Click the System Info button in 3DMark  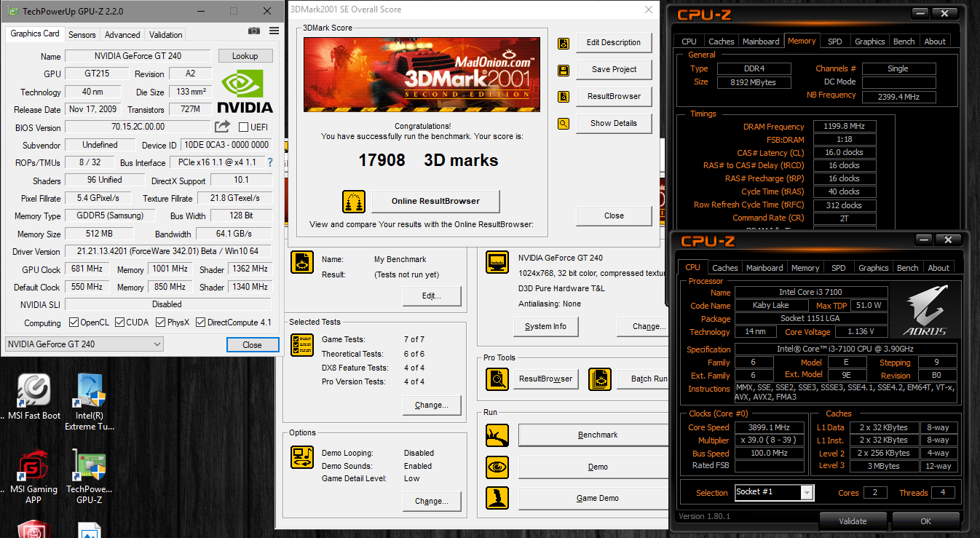tap(545, 326)
